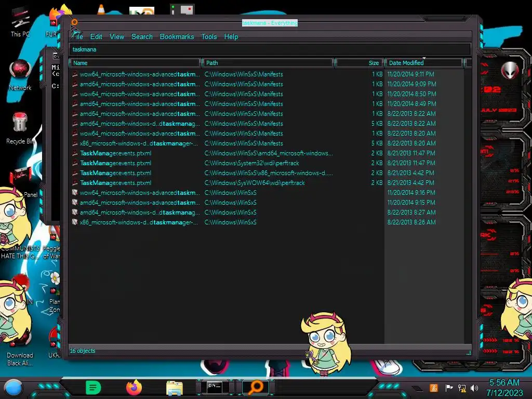This screenshot has height=399, width=532.
Task: Click the Start orb button
Action: tap(13, 388)
